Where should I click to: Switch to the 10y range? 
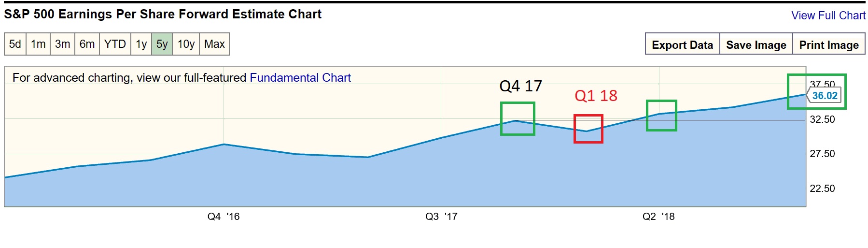point(186,44)
